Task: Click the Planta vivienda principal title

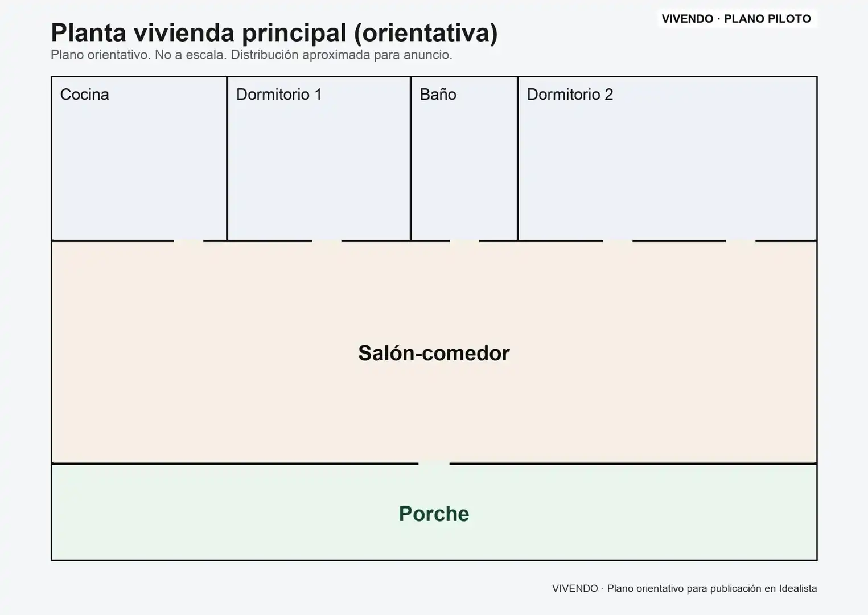Action: click(x=274, y=33)
